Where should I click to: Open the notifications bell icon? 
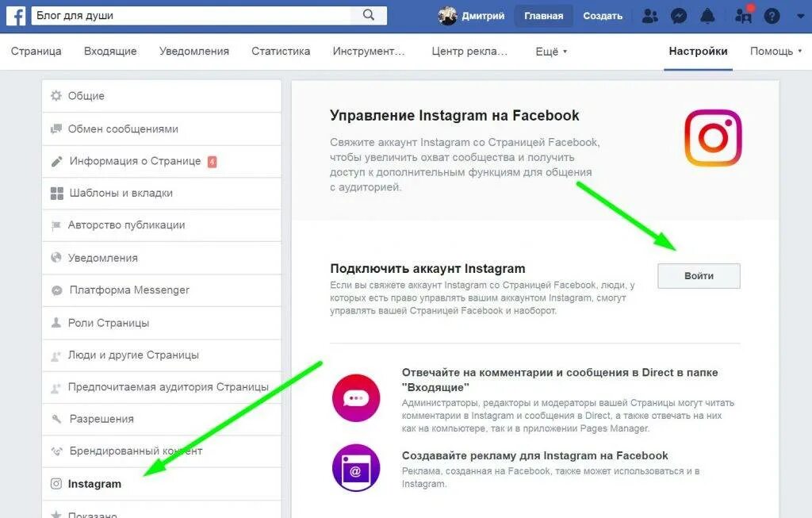pos(707,16)
